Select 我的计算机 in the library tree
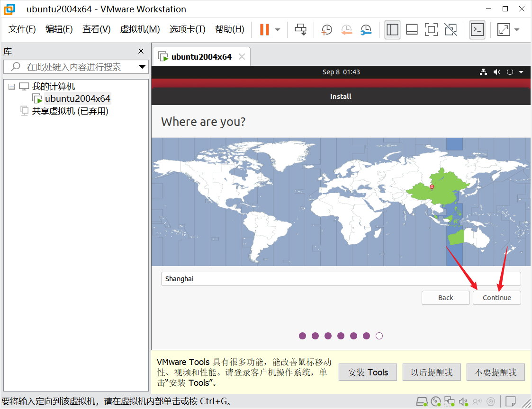Viewport: 532px width, 409px height. tap(53, 87)
